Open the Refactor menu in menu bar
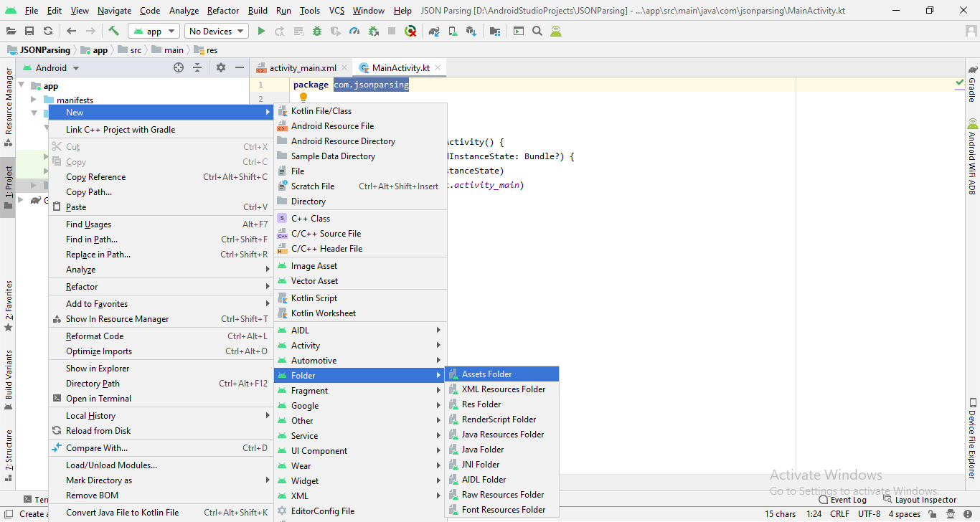 click(223, 11)
